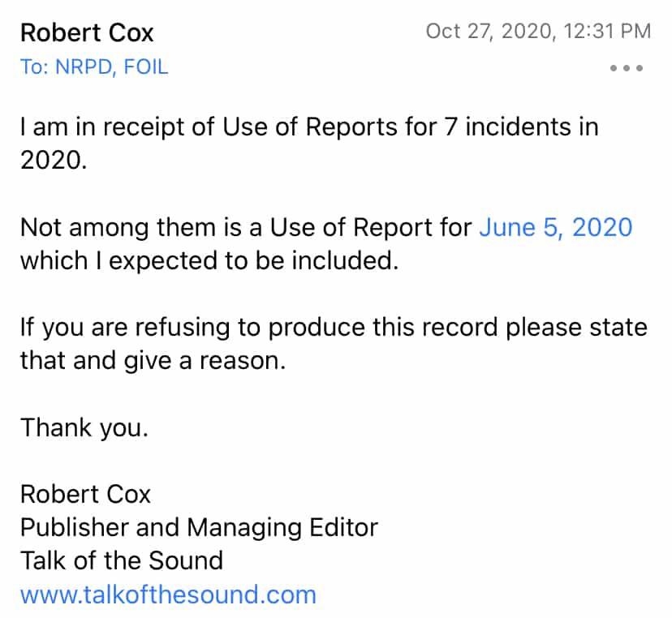Select the FOIL recipient

(147, 67)
